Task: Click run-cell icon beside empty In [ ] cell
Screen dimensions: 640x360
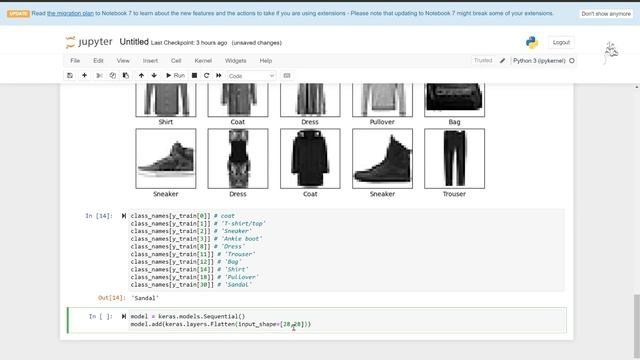Action: [123, 316]
